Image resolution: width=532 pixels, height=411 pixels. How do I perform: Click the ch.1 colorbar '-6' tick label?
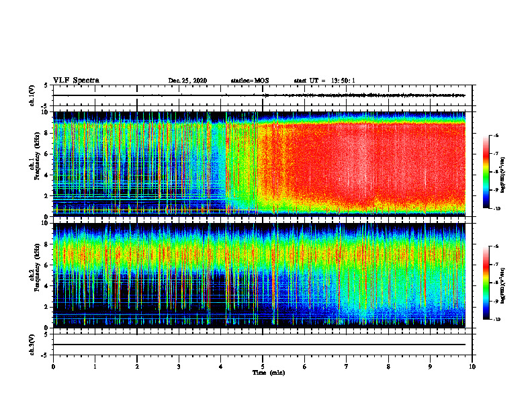496,136
